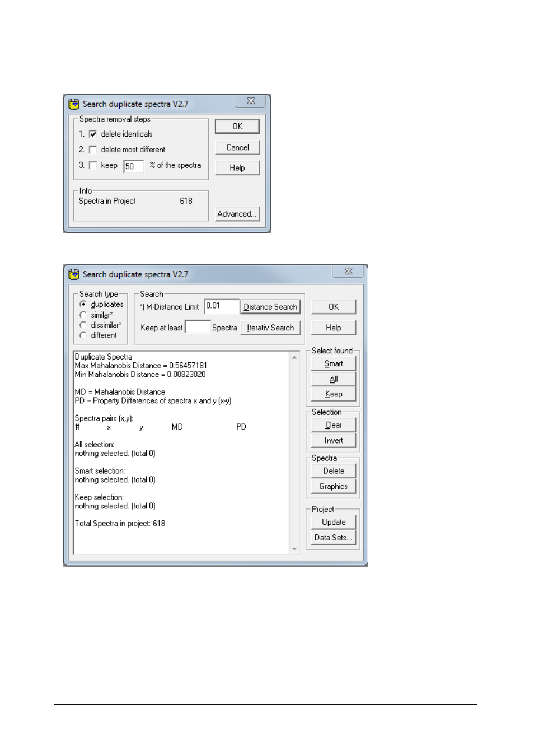This screenshot has height=756, width=534.
Task: Close the large Search duplicate spectra dialog
Action: point(348,271)
